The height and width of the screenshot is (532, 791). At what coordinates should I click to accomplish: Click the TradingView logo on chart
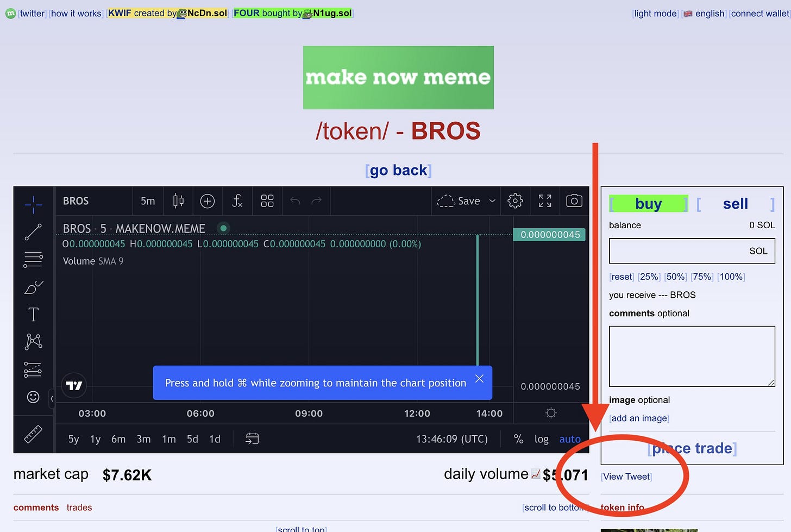click(74, 385)
